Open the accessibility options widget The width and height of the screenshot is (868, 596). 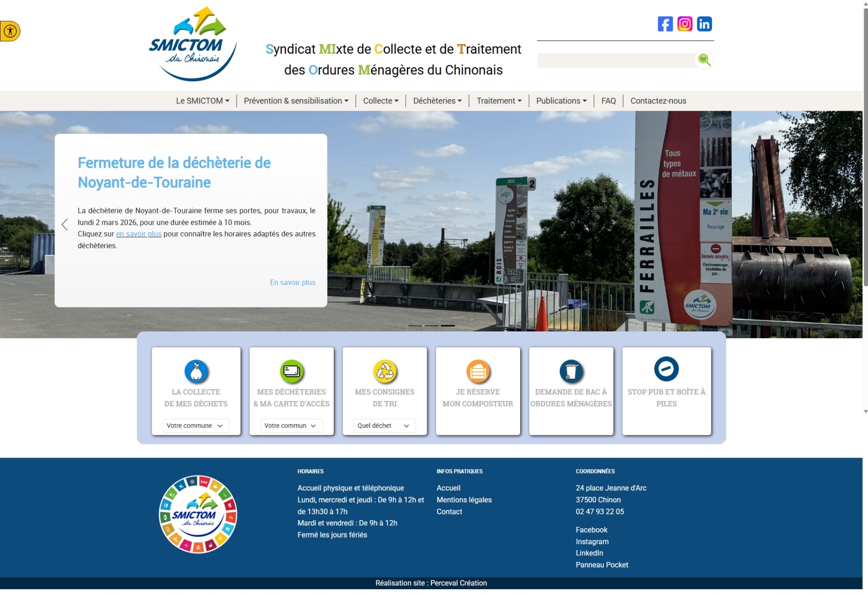10,31
